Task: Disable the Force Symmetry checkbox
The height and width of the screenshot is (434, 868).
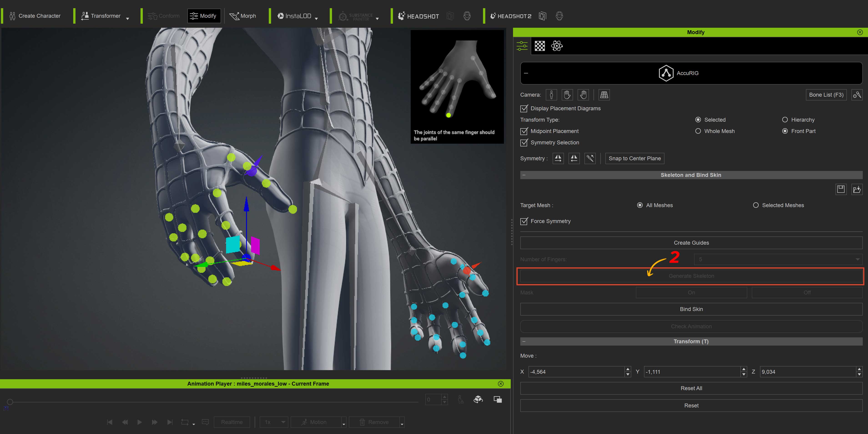Action: pyautogui.click(x=524, y=221)
